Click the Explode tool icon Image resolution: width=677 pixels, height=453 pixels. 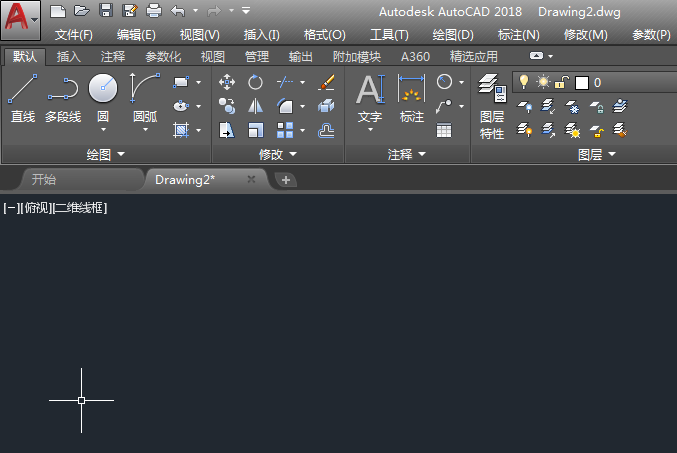pos(326,106)
